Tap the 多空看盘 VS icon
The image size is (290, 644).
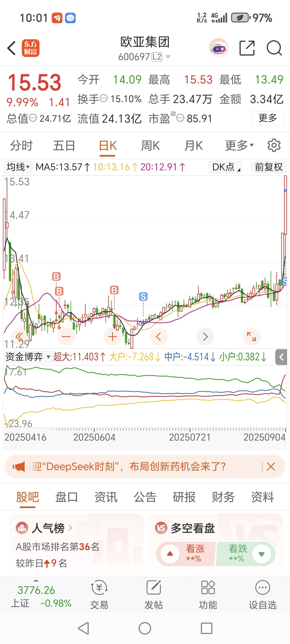(x=161, y=528)
